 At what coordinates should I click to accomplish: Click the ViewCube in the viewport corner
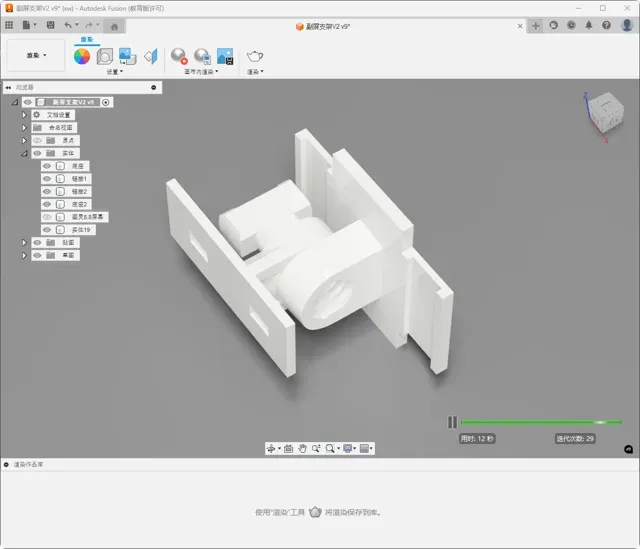pos(607,111)
